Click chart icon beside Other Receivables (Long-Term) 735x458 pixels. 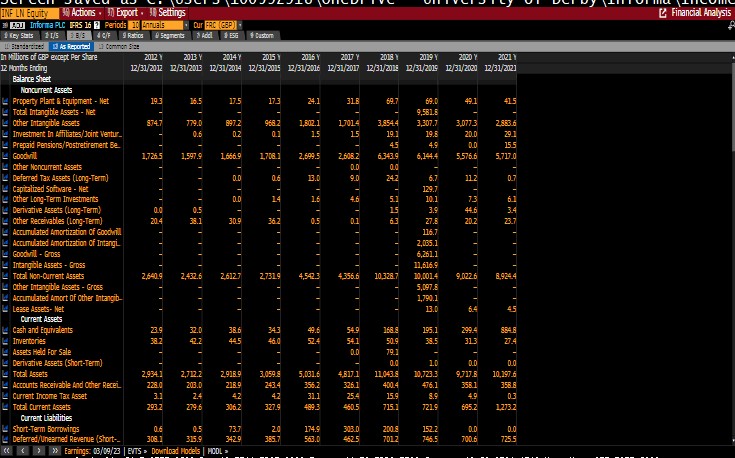(x=5, y=221)
